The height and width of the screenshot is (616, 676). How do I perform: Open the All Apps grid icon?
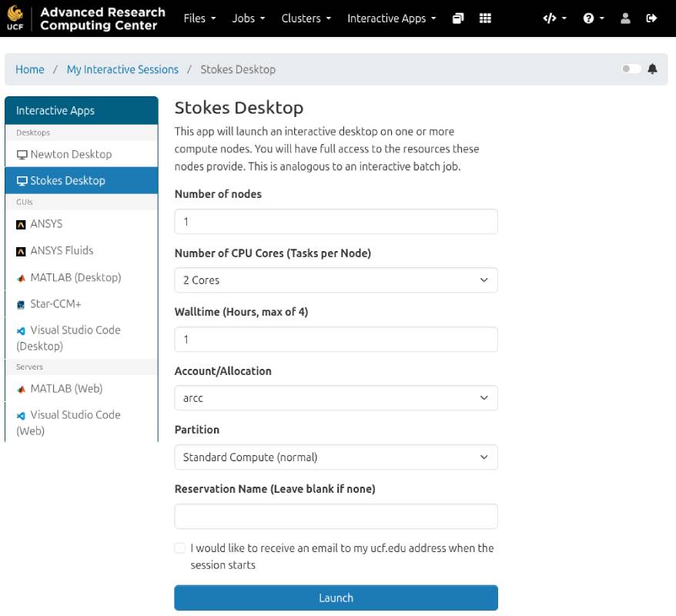pyautogui.click(x=485, y=18)
